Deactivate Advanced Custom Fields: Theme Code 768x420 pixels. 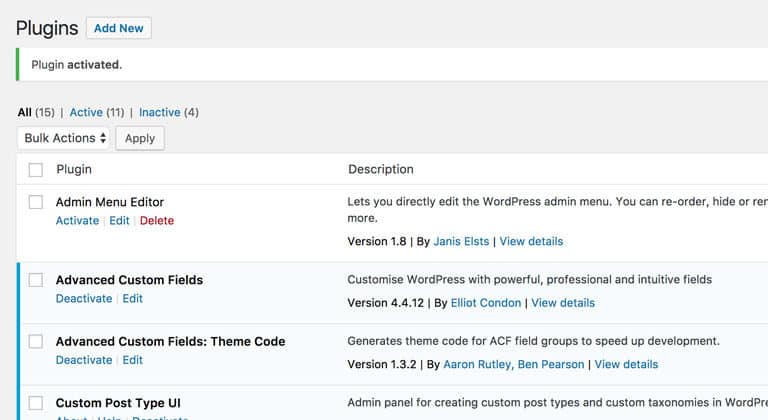point(84,360)
